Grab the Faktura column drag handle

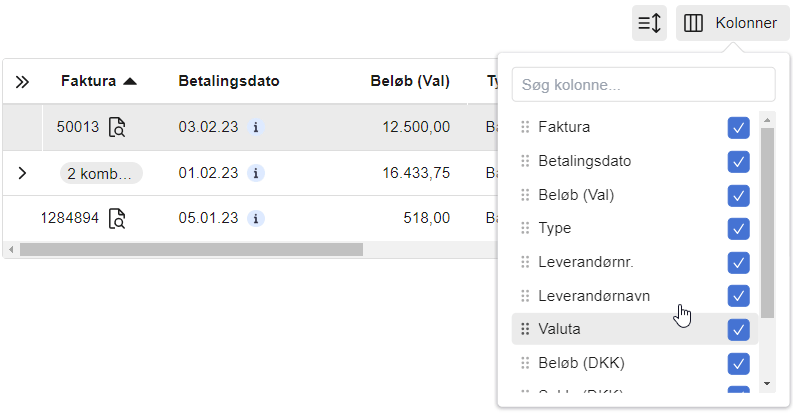coord(525,127)
